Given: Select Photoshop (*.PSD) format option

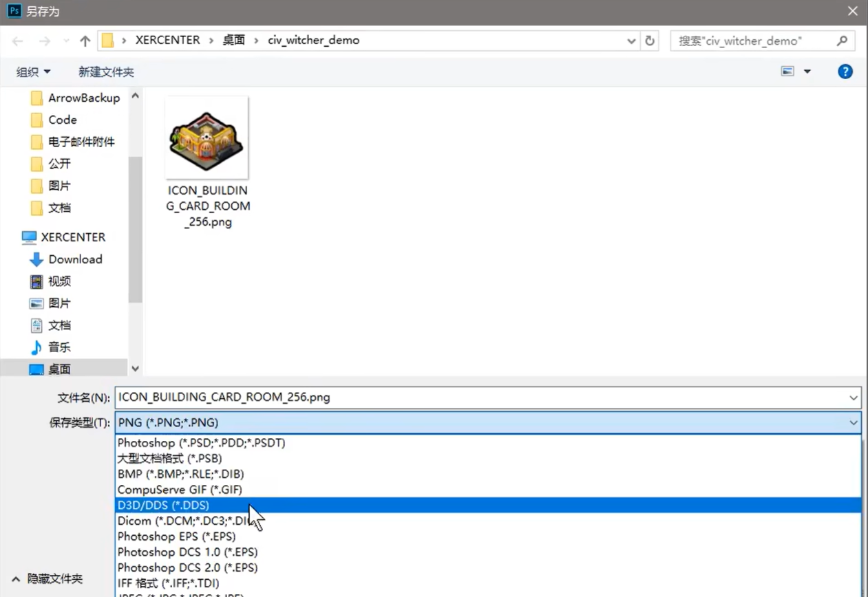Looking at the screenshot, I should 201,443.
